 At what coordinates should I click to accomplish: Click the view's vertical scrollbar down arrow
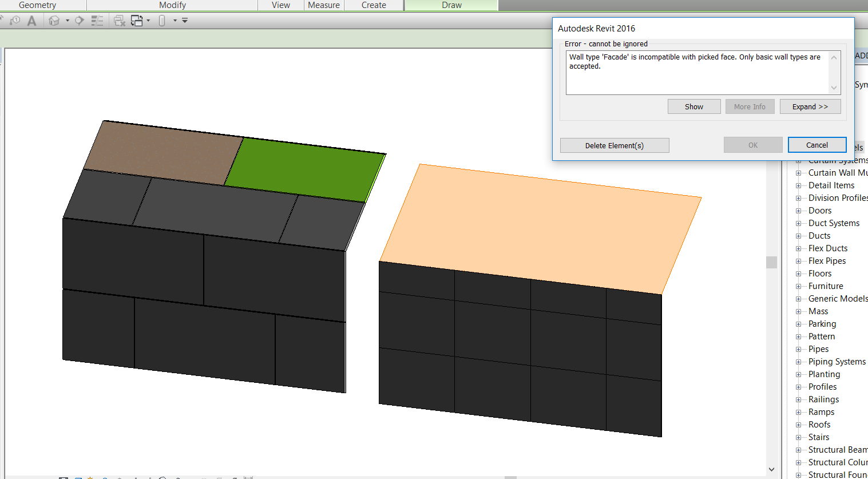point(771,469)
